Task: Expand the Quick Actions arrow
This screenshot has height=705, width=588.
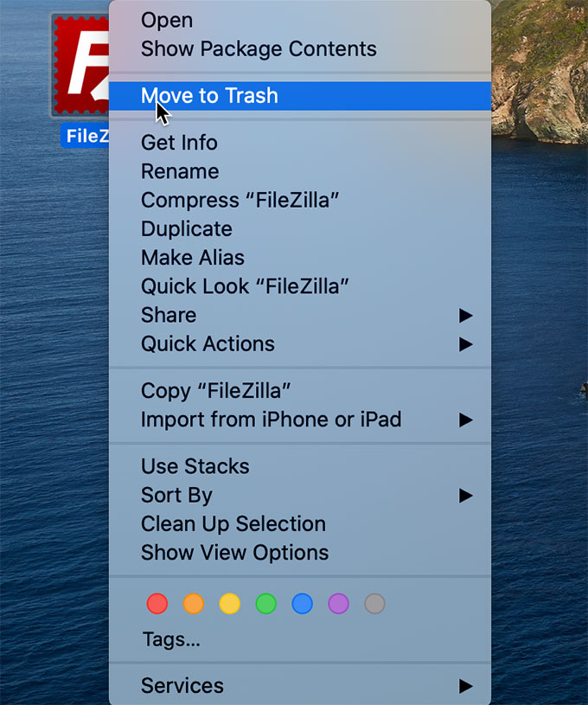Action: [466, 344]
